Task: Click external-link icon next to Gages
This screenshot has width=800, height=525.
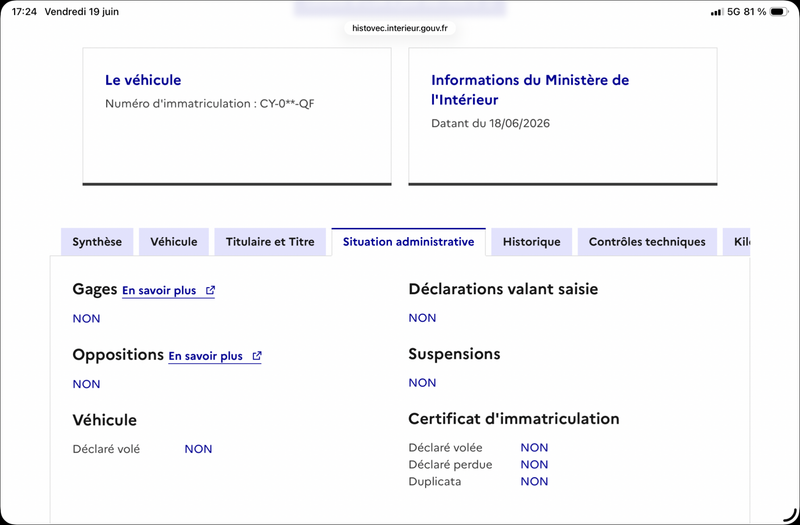Action: [210, 290]
